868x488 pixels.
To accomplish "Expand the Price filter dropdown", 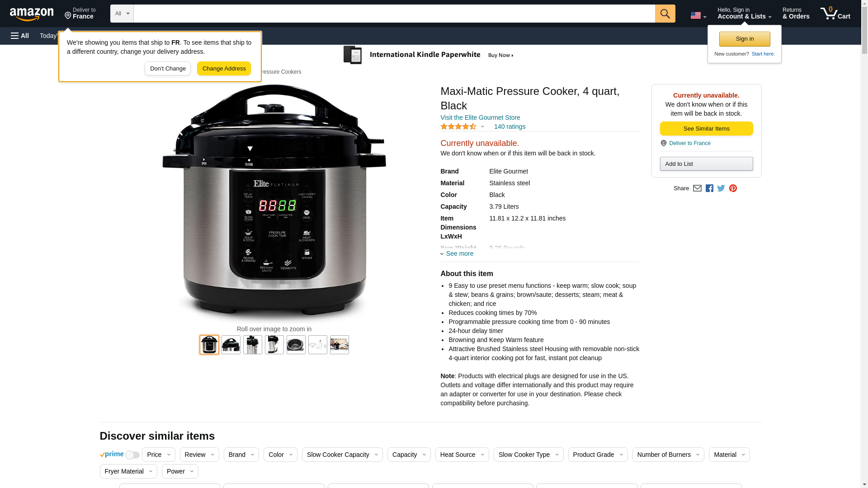I will pyautogui.click(x=159, y=455).
